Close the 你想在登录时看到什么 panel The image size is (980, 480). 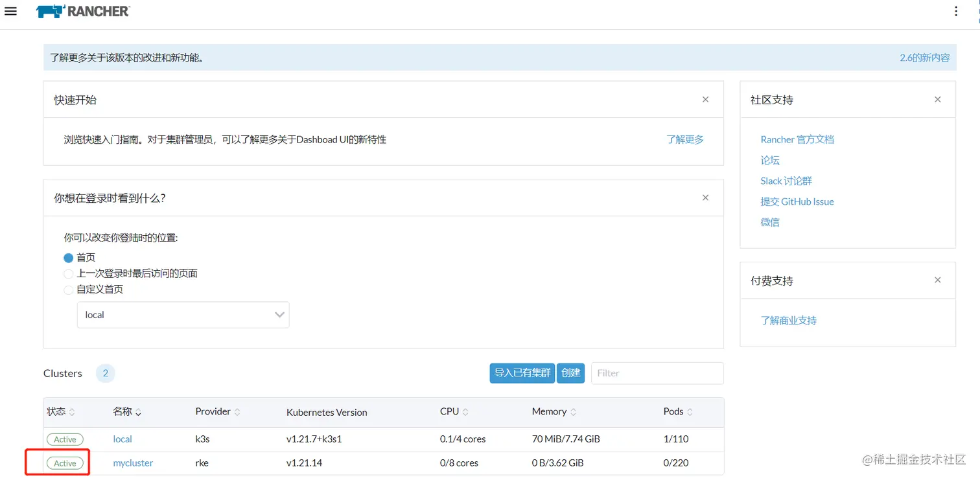[x=705, y=198]
